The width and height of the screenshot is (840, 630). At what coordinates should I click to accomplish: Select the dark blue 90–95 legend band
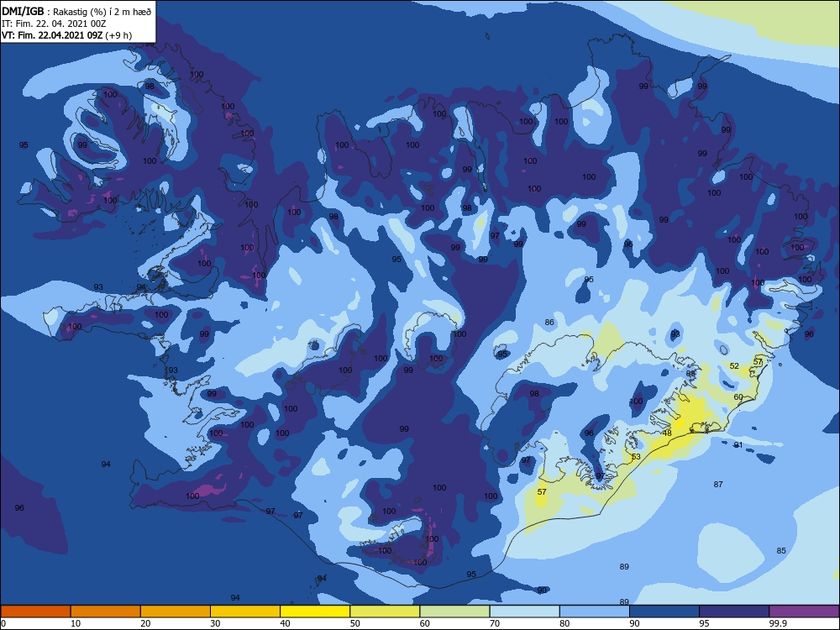tap(664, 612)
